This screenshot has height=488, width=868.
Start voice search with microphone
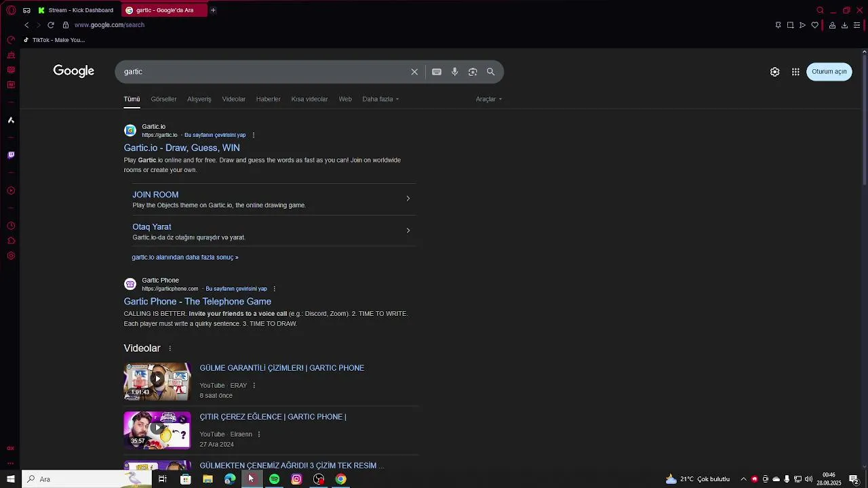[454, 72]
